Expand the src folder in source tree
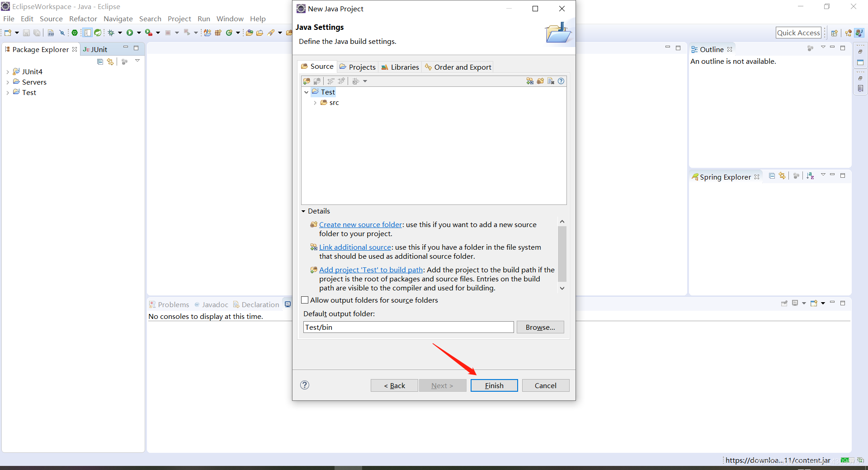Image resolution: width=868 pixels, height=470 pixels. (315, 103)
